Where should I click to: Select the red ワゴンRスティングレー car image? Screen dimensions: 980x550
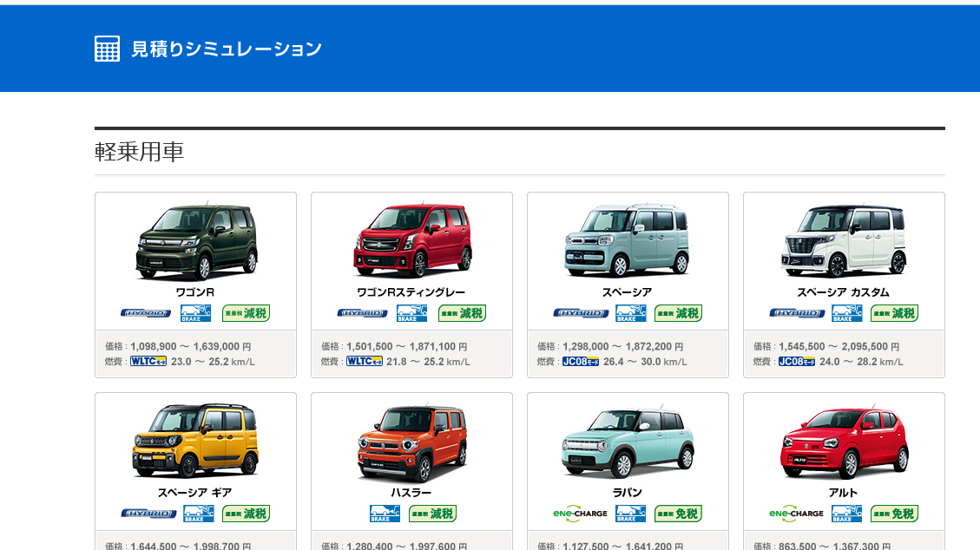[x=411, y=240]
